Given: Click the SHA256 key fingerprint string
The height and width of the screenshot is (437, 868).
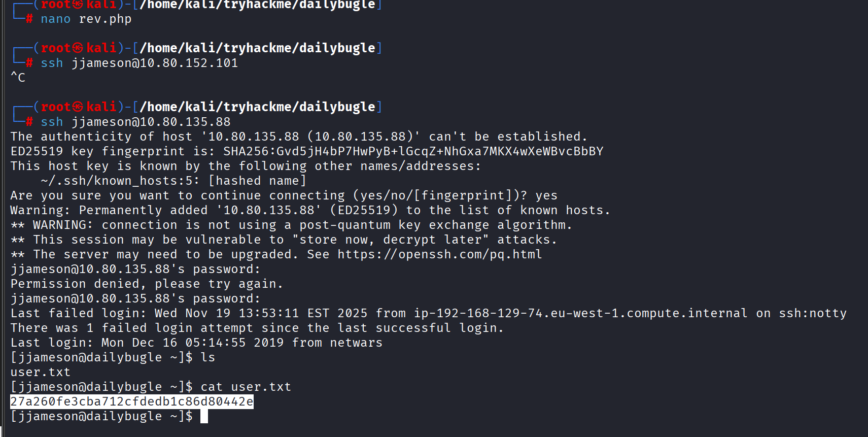Looking at the screenshot, I should click(413, 151).
